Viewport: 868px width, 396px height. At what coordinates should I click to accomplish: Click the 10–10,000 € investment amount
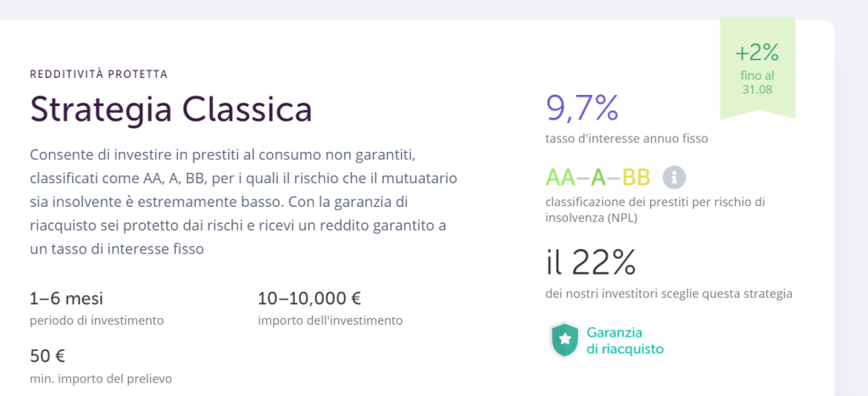[309, 298]
